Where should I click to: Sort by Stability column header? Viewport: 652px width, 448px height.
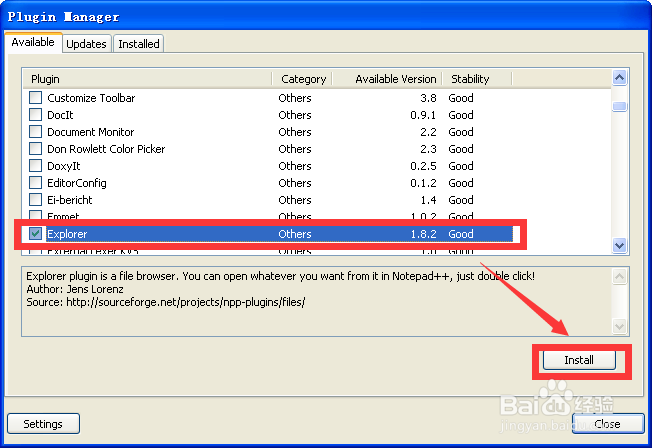pos(477,79)
